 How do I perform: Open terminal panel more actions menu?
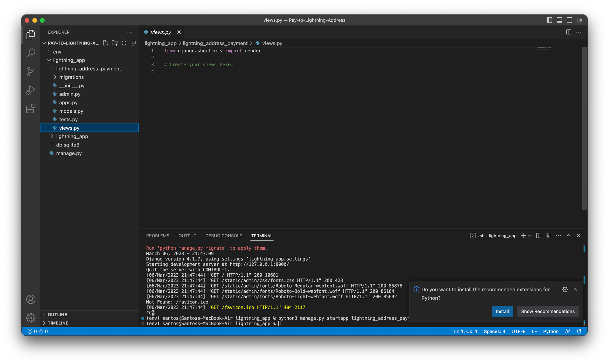[x=558, y=236]
